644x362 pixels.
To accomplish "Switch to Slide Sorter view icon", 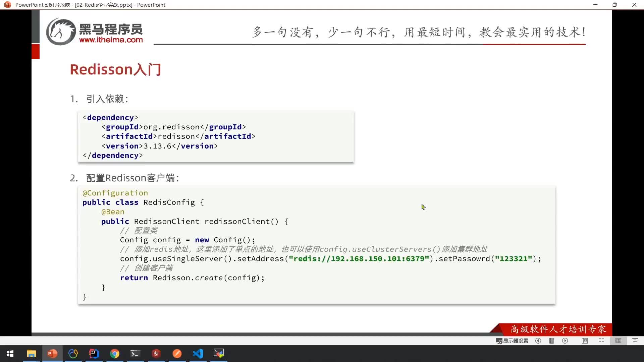I will pos(601,341).
